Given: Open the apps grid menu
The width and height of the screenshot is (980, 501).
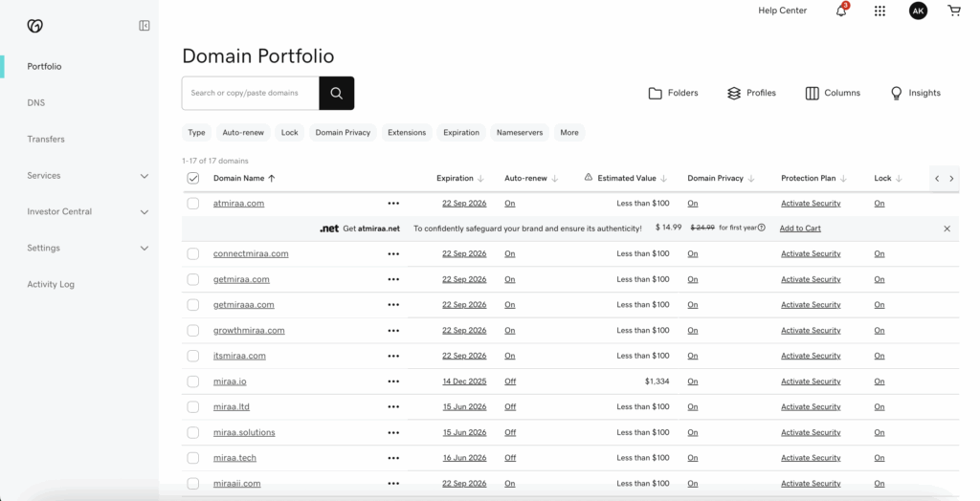Looking at the screenshot, I should pos(880,11).
